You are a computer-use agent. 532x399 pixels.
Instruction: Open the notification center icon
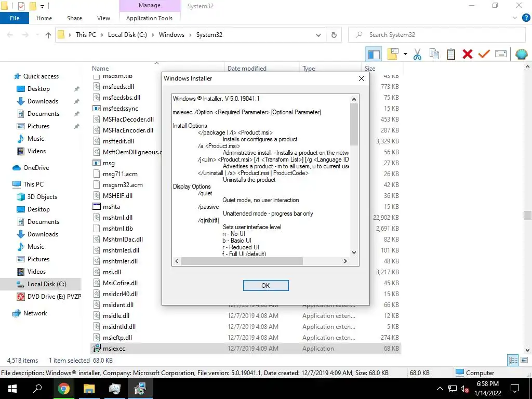click(515, 389)
